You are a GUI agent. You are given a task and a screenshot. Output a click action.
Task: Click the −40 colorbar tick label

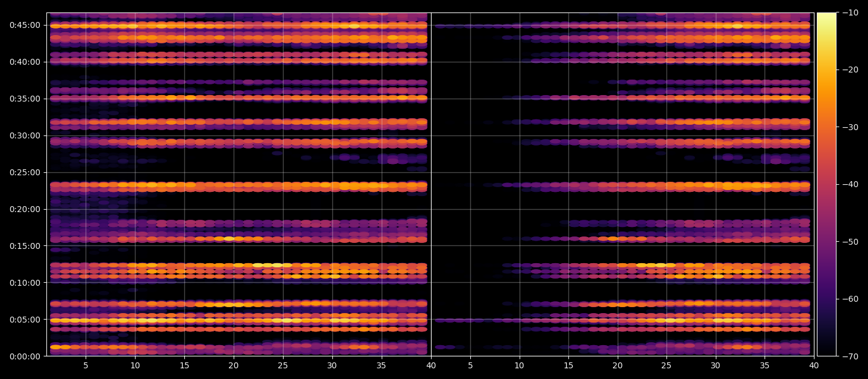coord(850,184)
